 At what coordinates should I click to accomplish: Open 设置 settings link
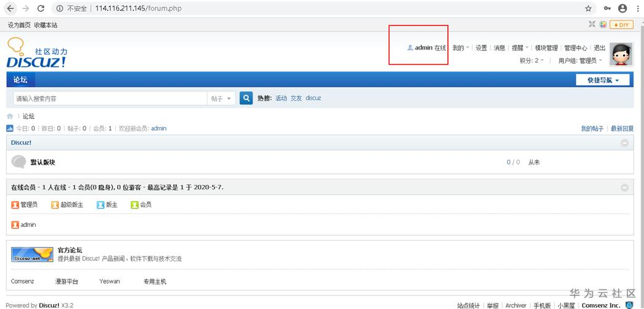pyautogui.click(x=481, y=47)
